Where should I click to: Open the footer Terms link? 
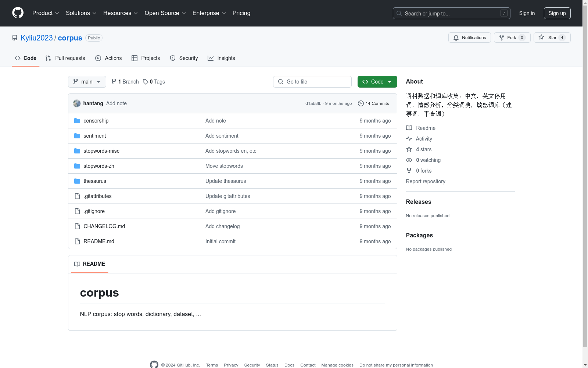(x=212, y=365)
